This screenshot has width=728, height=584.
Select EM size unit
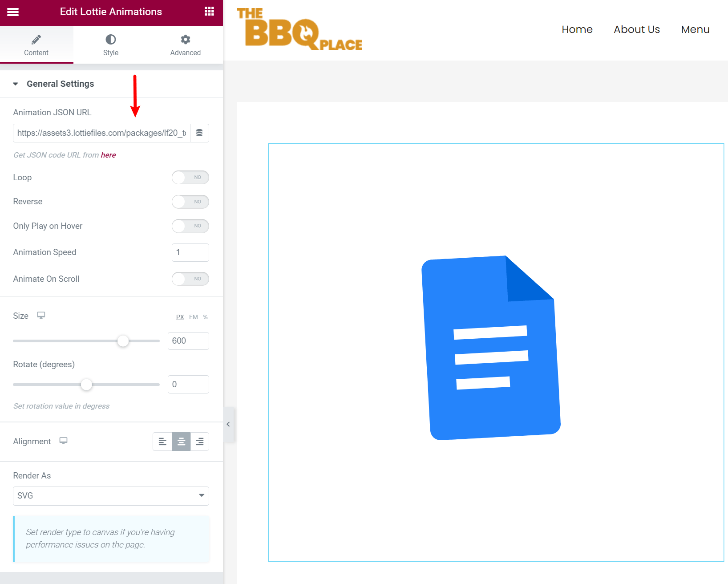coord(194,317)
